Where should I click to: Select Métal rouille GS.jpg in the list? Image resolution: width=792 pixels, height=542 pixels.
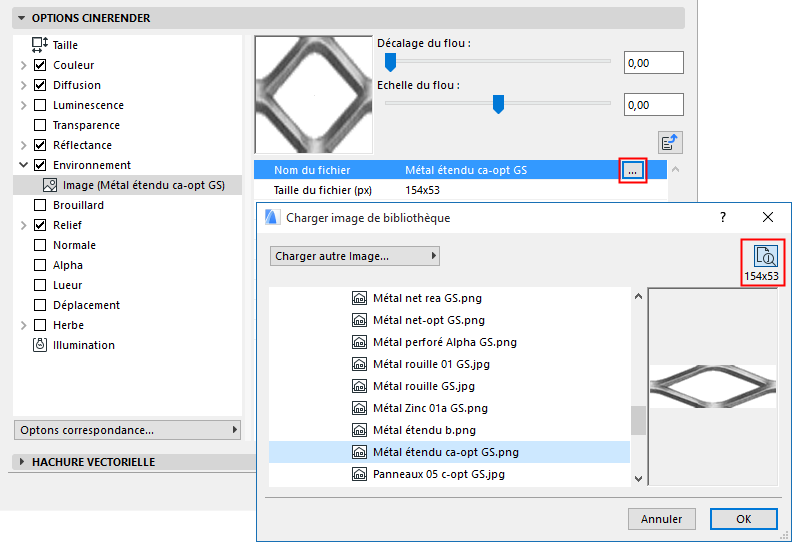(x=450, y=386)
